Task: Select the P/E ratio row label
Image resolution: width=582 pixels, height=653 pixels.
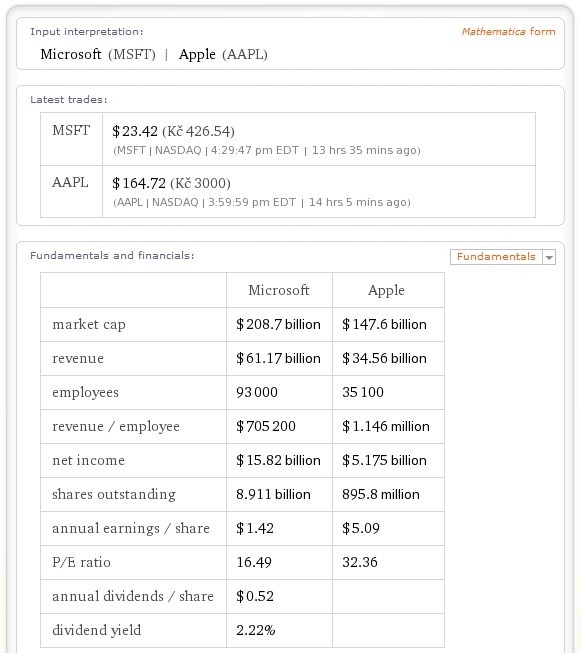Action: click(81, 562)
